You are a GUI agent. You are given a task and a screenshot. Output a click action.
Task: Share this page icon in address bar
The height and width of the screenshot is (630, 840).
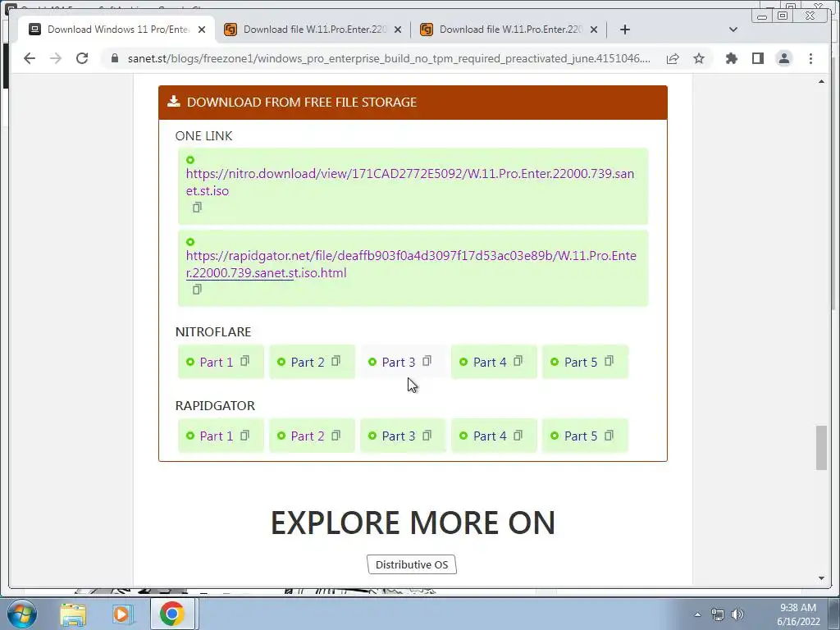tap(673, 58)
